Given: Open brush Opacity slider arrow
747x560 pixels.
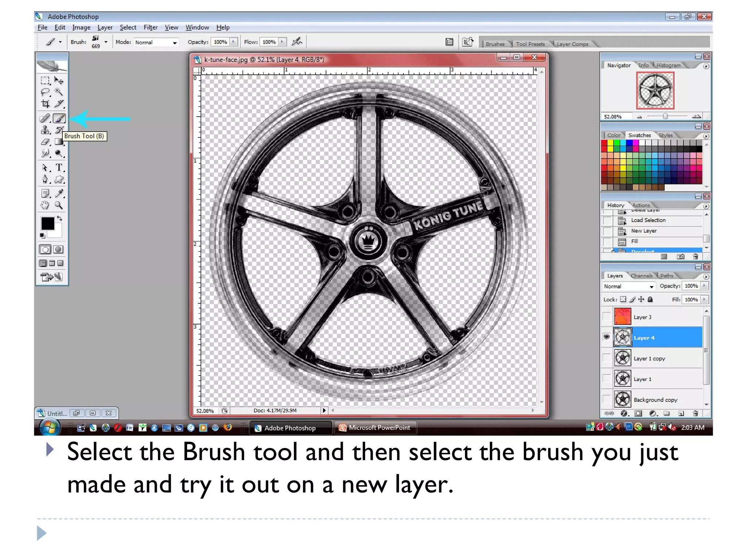Looking at the screenshot, I should coord(233,42).
